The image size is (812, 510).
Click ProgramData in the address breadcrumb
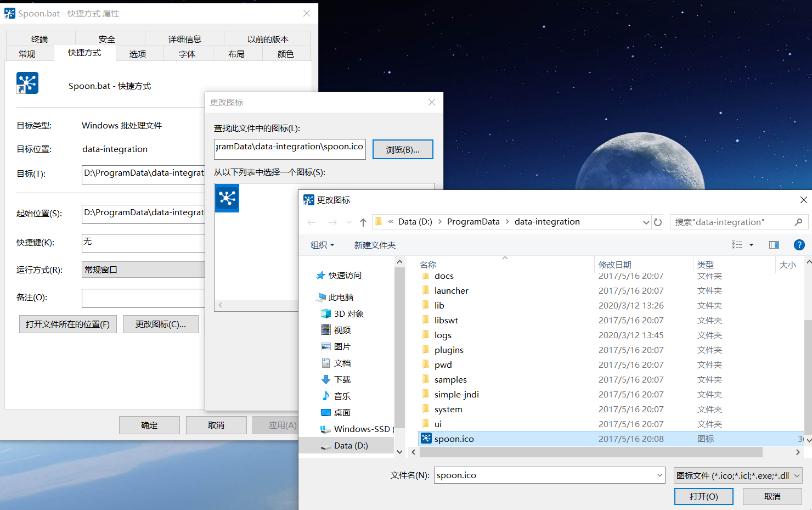click(x=473, y=222)
